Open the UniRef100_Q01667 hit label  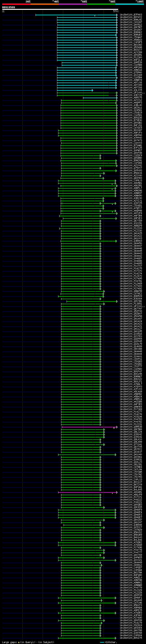(131, 30)
